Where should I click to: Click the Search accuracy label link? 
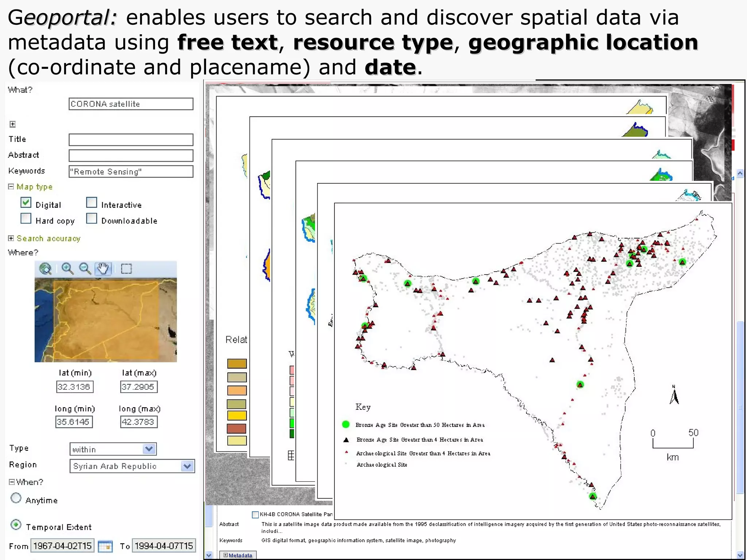49,238
